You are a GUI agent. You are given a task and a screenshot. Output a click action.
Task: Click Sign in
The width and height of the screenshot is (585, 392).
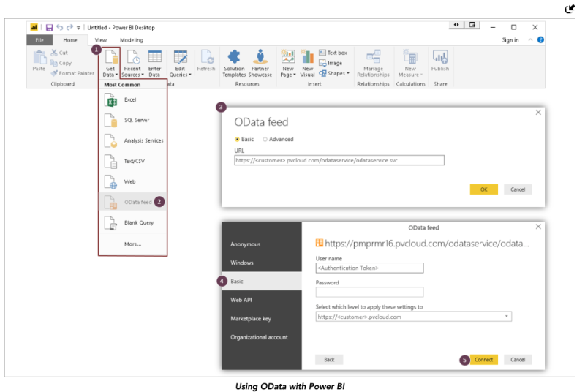tap(510, 40)
